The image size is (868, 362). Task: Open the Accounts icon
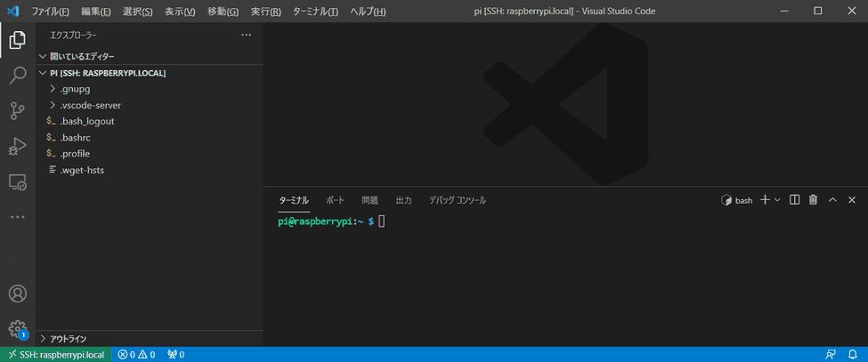point(18,294)
